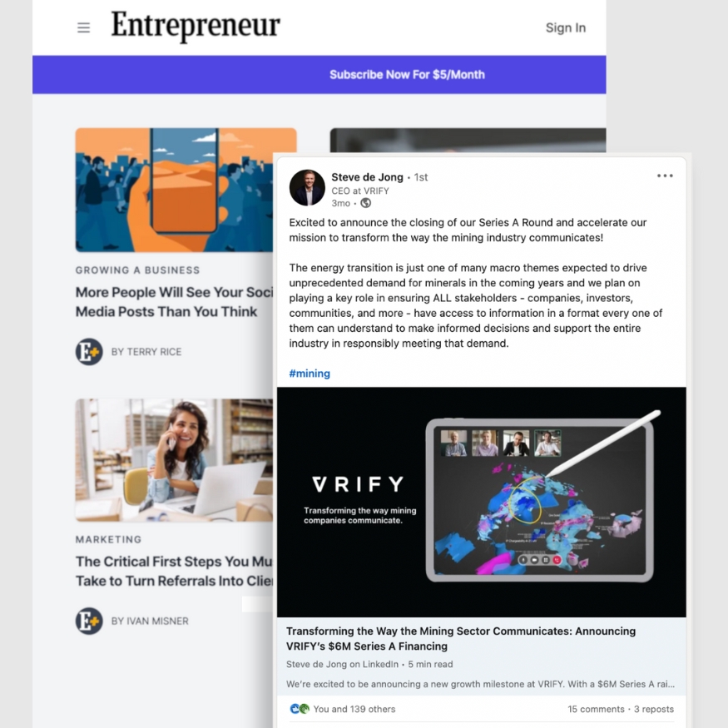Click Sign In
The width and height of the screenshot is (728, 728).
[566, 27]
